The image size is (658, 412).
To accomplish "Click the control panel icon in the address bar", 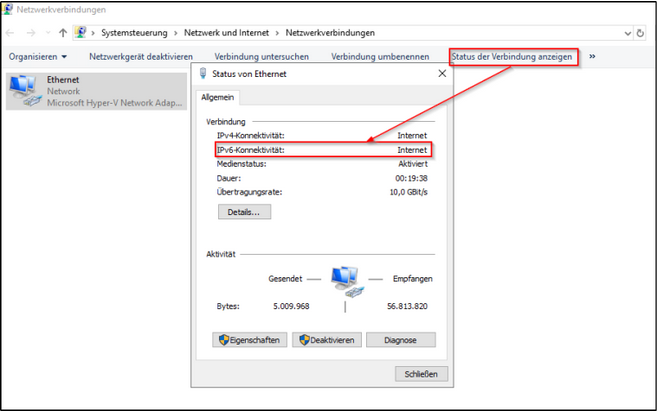I will (80, 32).
